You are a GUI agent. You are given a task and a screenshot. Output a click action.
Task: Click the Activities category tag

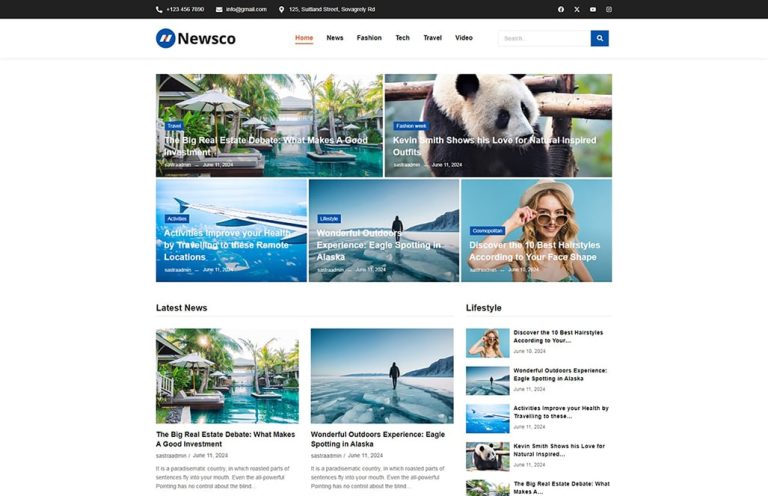[177, 219]
